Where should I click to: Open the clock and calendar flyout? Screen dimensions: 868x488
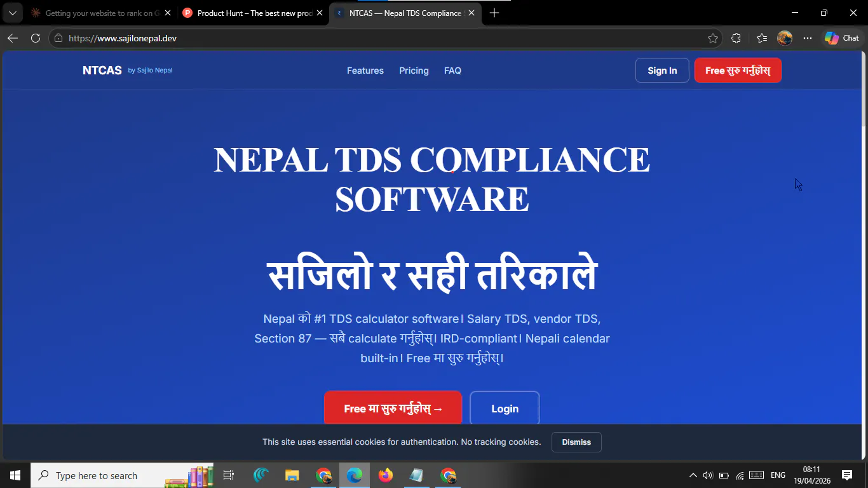(811, 475)
